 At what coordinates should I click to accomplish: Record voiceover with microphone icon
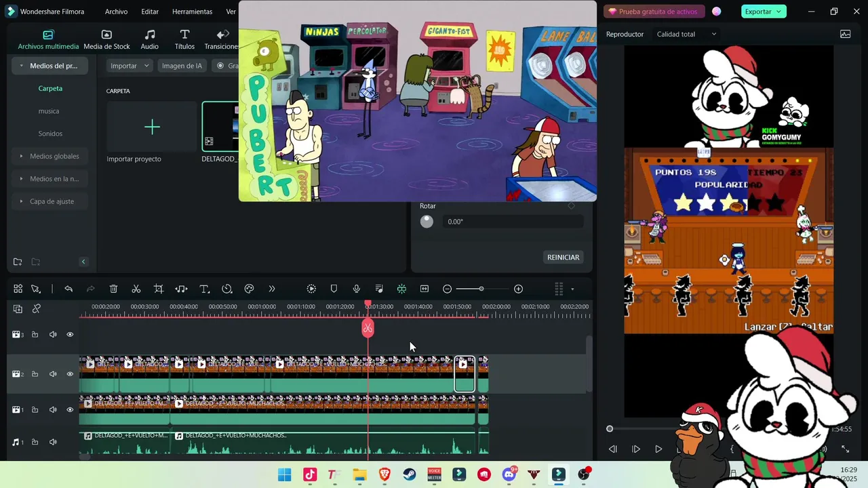(356, 289)
